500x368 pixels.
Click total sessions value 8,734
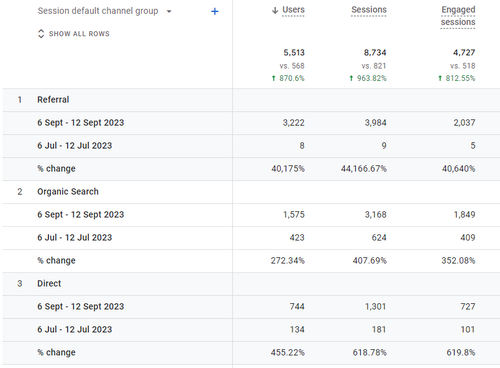(x=375, y=53)
